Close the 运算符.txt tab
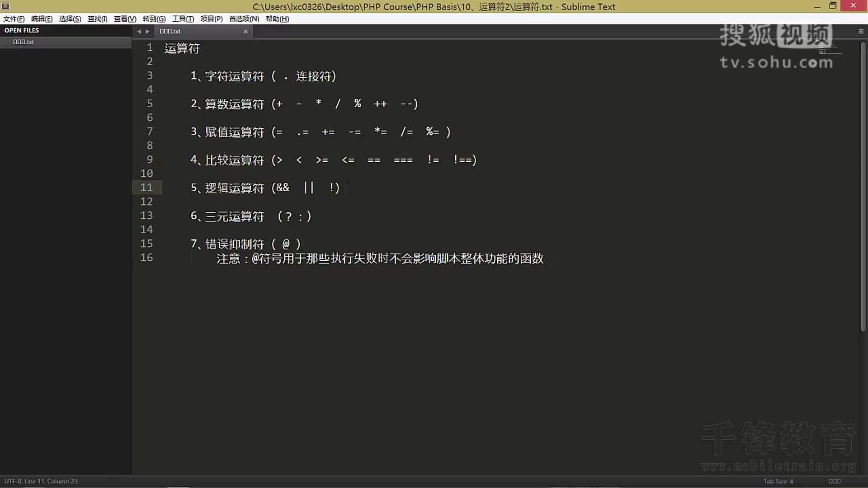Viewport: 868px width, 488px height. pos(245,31)
